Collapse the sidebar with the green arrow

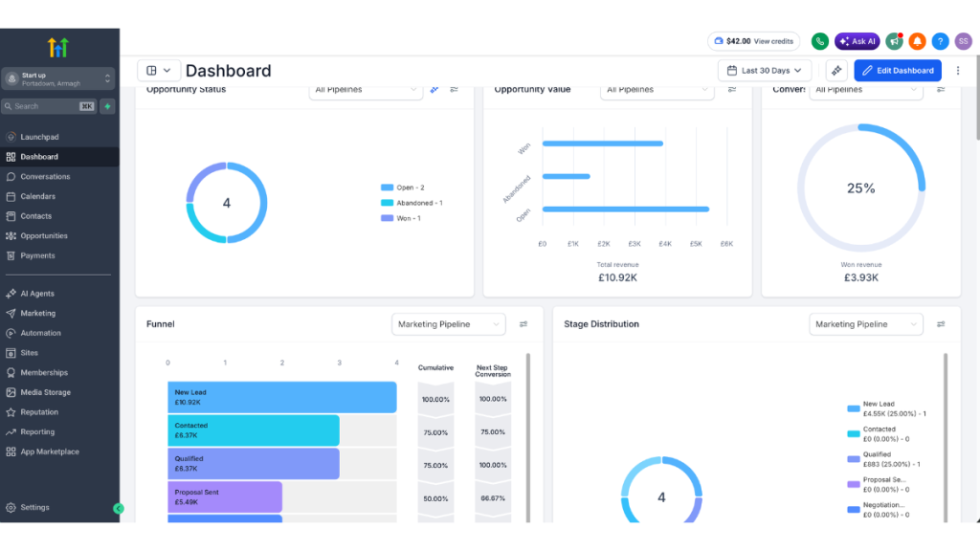click(x=118, y=509)
